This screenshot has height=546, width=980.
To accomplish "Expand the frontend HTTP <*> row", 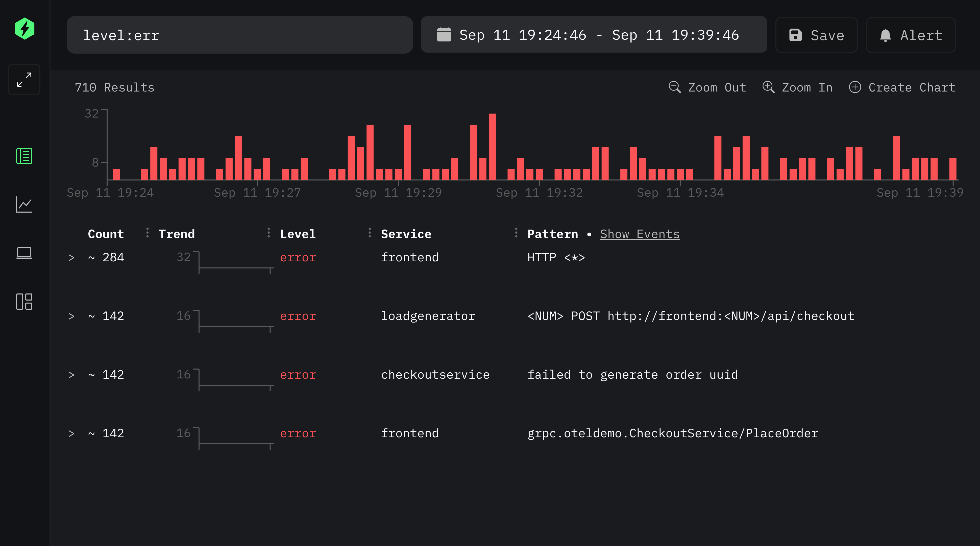I will (x=71, y=258).
